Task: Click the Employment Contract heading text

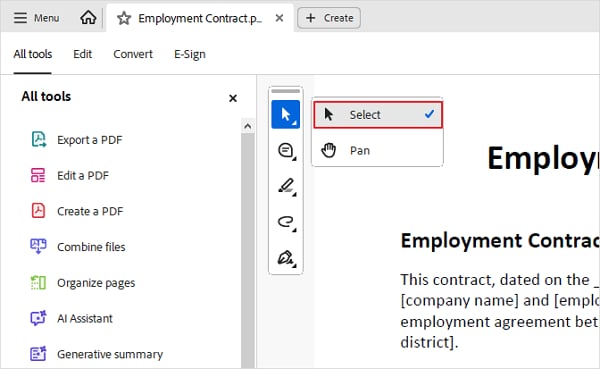Action: tap(500, 241)
